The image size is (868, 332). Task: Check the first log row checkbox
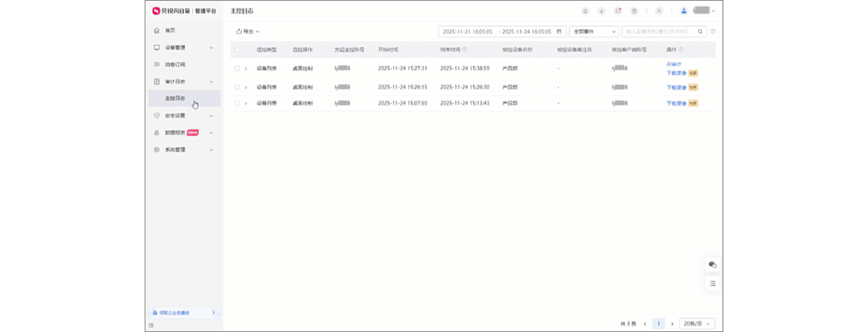[x=237, y=68]
